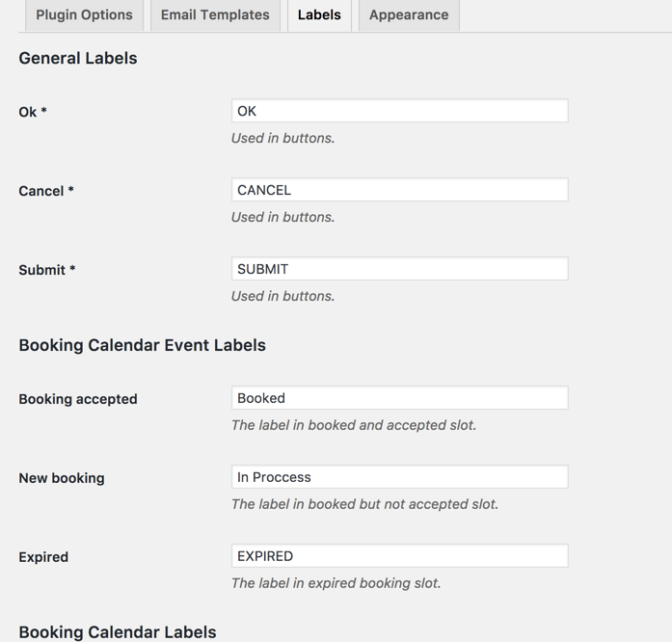Click the input field containing Booked

(399, 398)
